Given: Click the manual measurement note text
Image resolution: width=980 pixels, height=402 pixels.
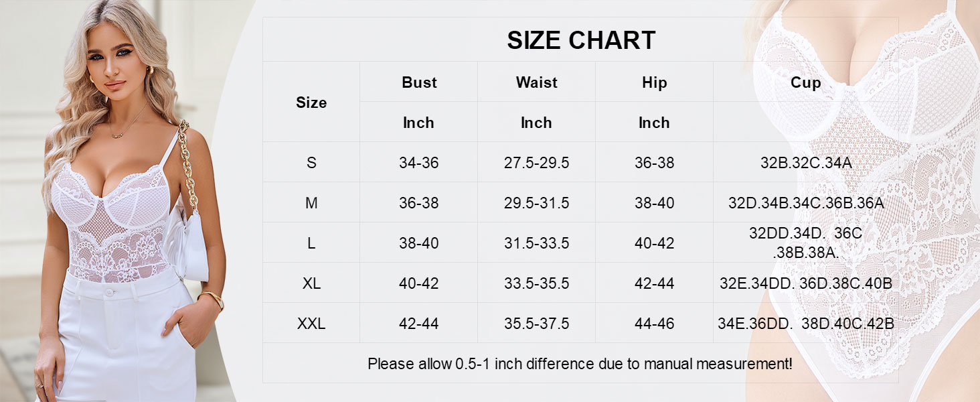Looking at the screenshot, I should (580, 364).
